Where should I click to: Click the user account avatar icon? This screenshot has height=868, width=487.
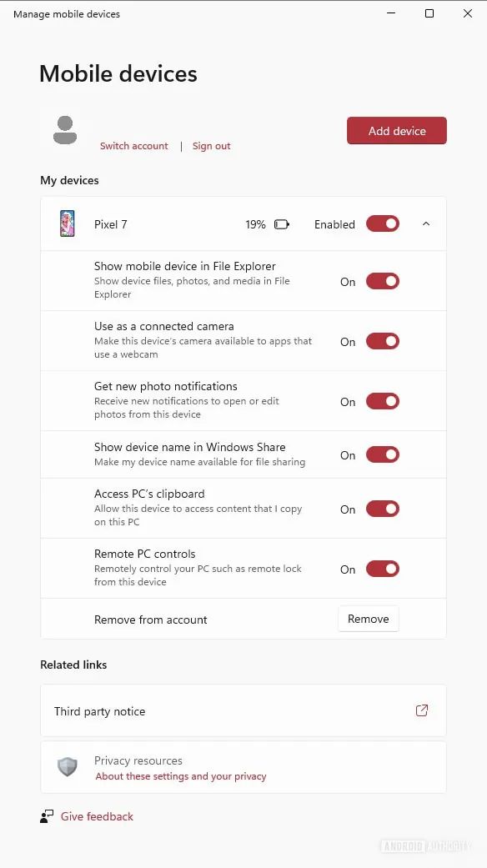pyautogui.click(x=64, y=130)
